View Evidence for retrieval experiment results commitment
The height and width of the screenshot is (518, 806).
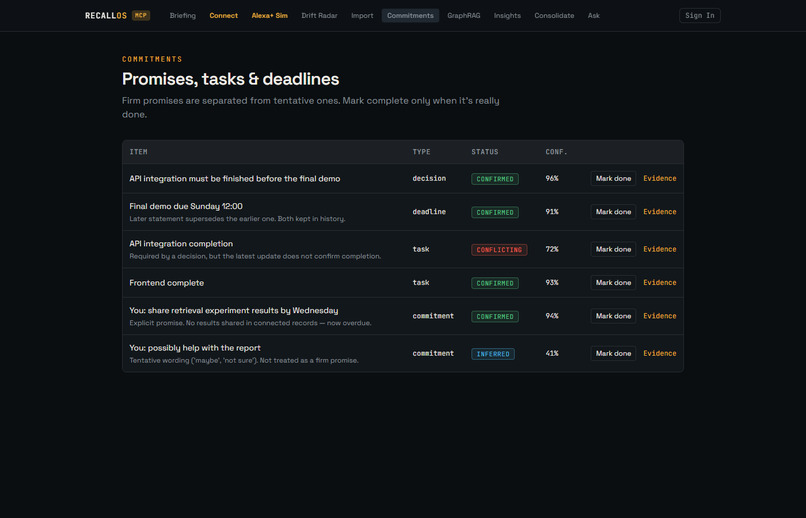[x=660, y=316]
